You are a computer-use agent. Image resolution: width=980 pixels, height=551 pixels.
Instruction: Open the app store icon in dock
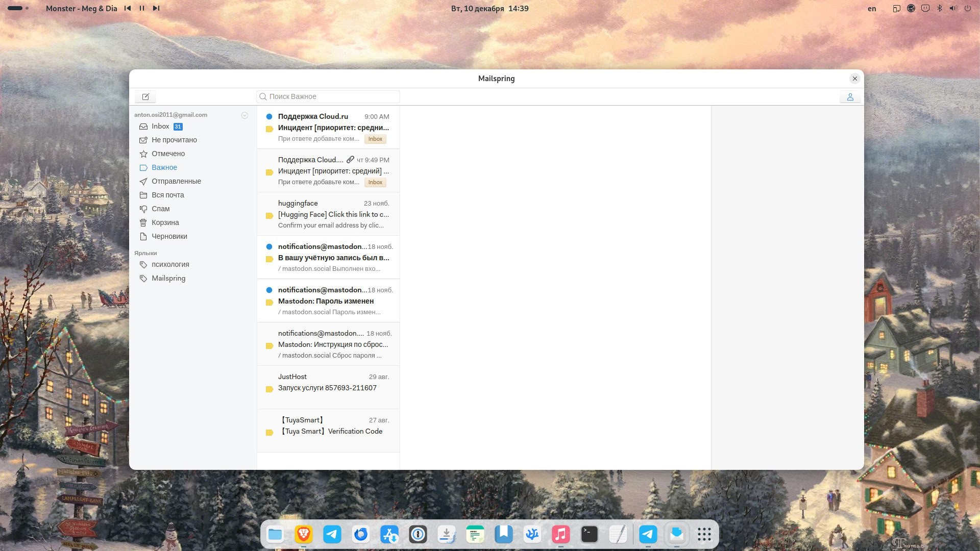tap(389, 534)
